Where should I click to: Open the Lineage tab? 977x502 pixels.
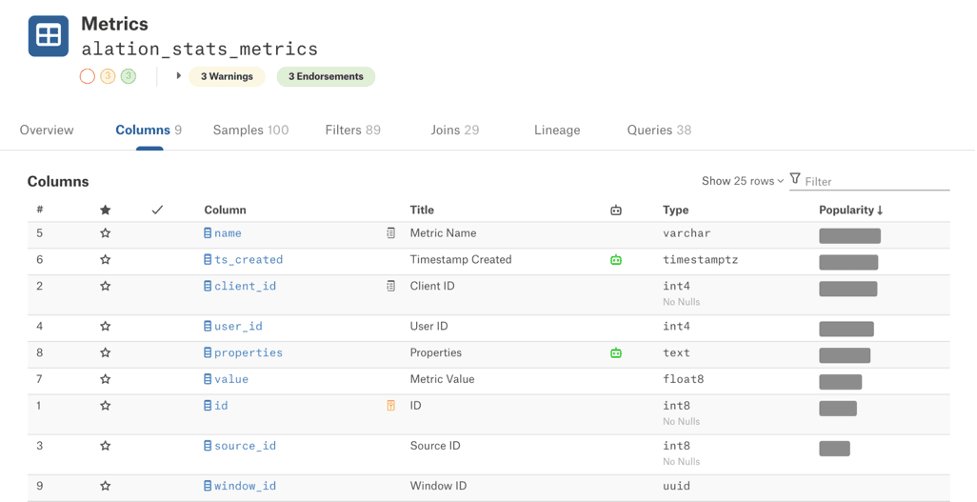click(x=557, y=130)
